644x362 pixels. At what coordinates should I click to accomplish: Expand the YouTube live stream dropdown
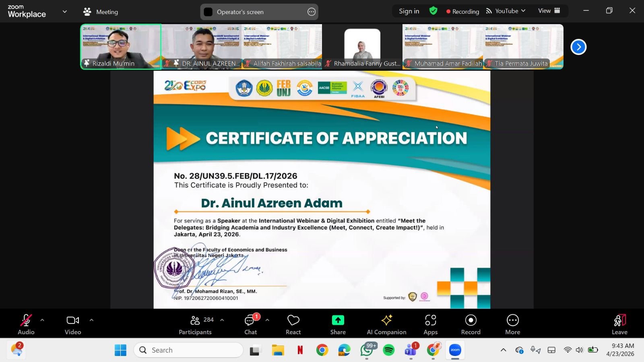[506, 11]
